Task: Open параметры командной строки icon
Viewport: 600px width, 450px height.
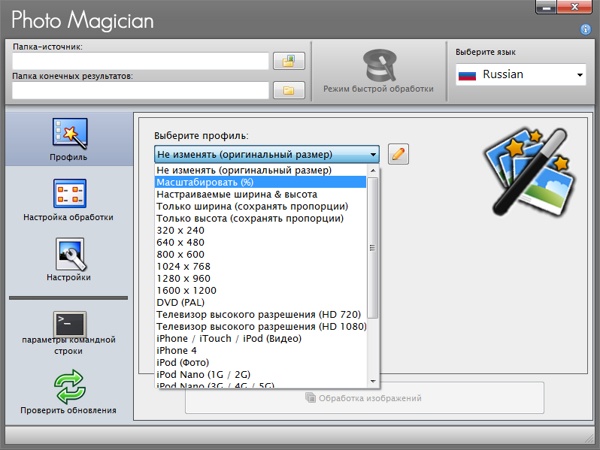Action: point(69,324)
